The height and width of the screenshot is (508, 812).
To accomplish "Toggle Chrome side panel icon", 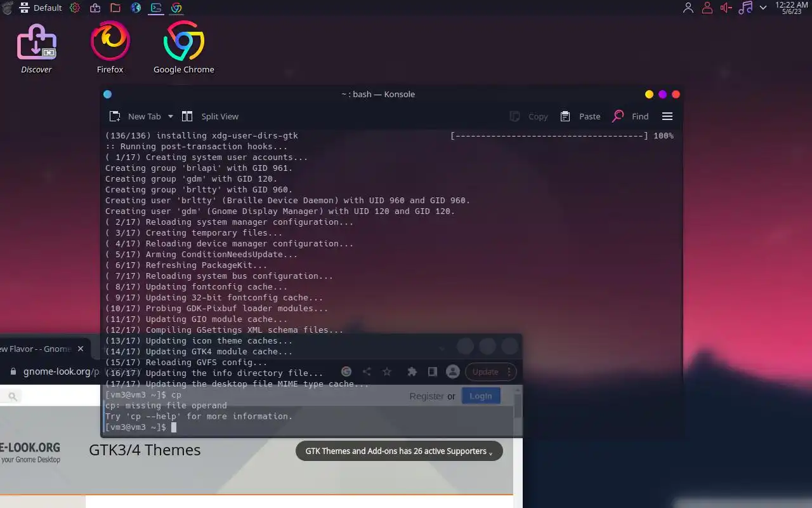I will (x=432, y=371).
